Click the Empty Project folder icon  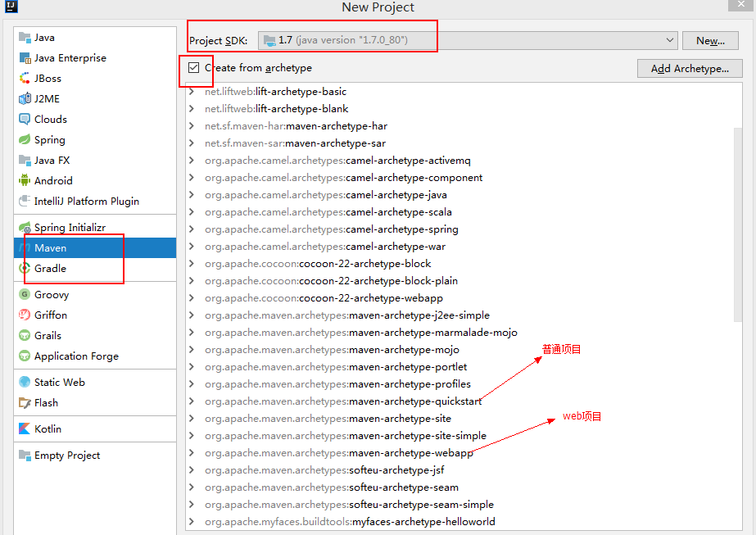(25, 455)
